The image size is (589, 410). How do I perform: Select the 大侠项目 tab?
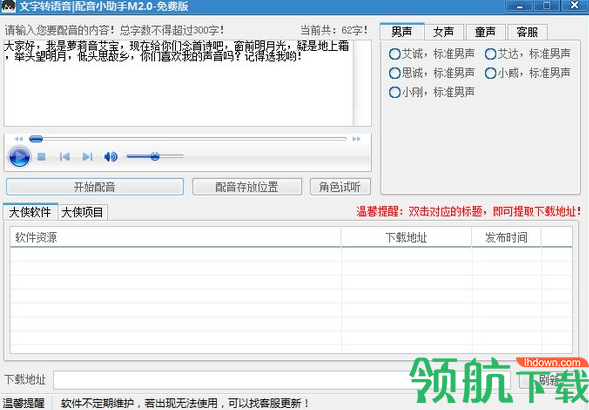pyautogui.click(x=82, y=212)
